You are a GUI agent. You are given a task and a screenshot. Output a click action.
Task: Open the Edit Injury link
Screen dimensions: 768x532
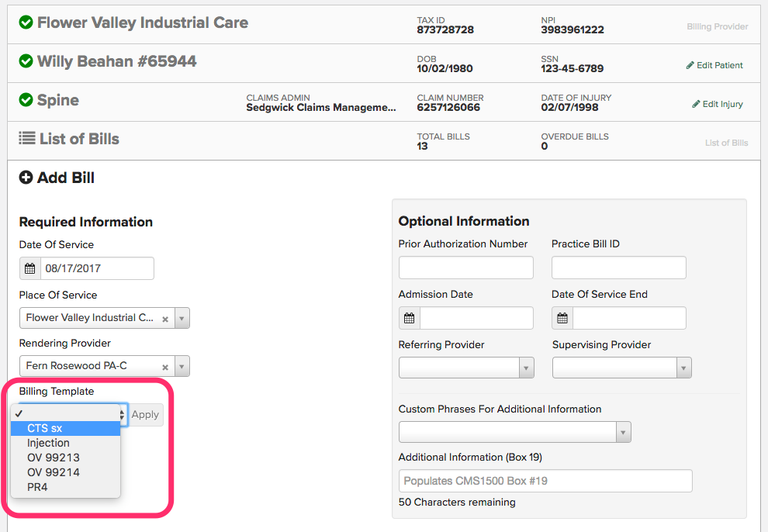tap(718, 104)
